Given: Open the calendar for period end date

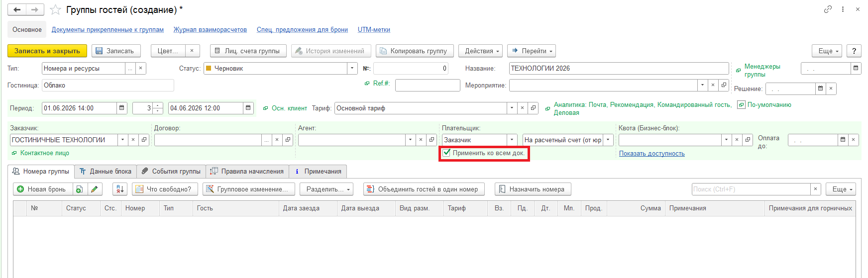Looking at the screenshot, I should pos(248,108).
